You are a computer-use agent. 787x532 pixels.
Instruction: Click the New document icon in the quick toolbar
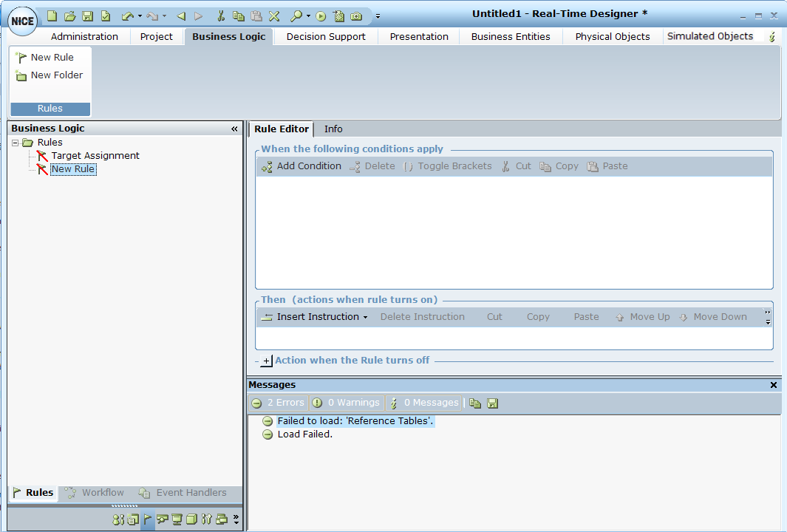tap(52, 16)
